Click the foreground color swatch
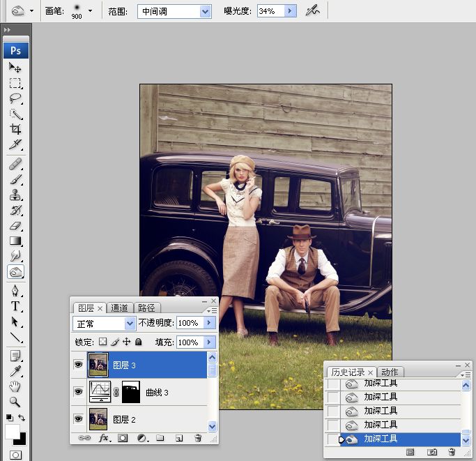476x461 pixels. coord(12,432)
